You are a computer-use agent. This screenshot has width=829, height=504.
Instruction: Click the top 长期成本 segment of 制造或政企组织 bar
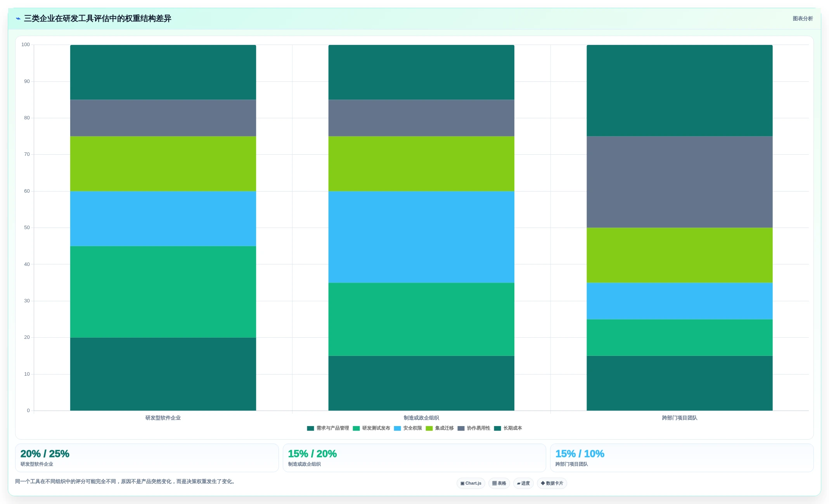click(421, 72)
